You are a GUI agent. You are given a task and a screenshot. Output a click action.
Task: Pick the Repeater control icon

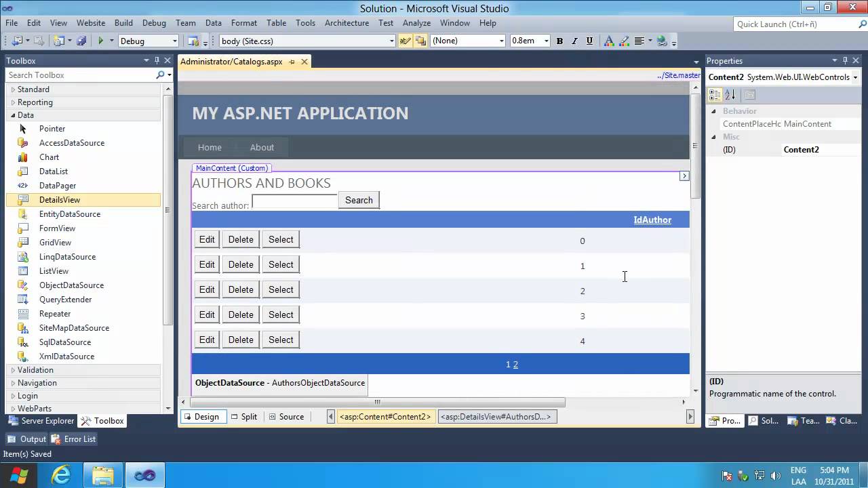coord(23,314)
